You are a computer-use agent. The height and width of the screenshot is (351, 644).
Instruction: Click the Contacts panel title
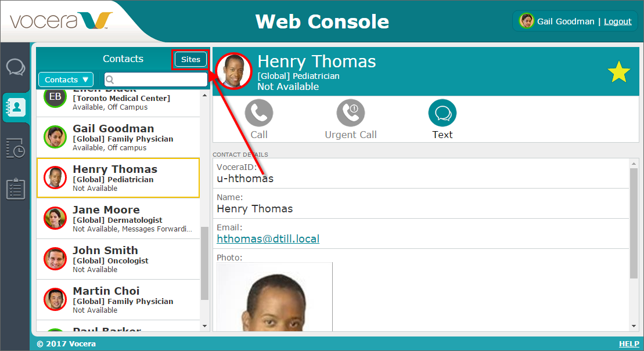pyautogui.click(x=123, y=59)
